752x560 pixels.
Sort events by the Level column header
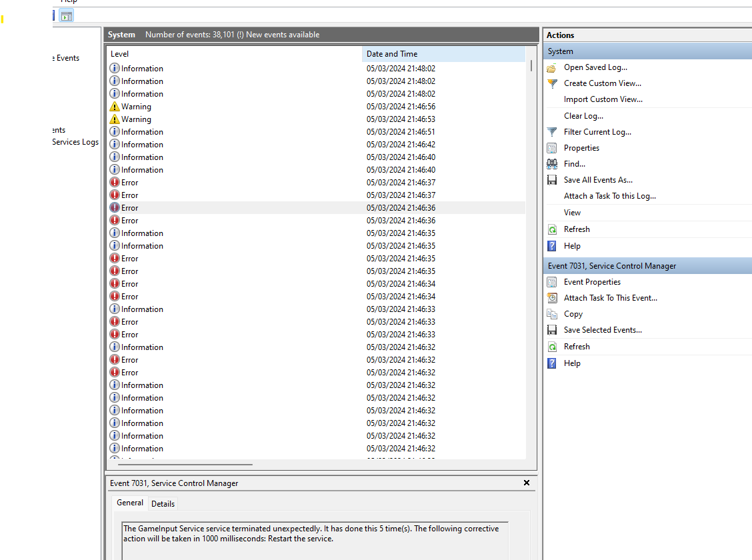[x=233, y=54]
